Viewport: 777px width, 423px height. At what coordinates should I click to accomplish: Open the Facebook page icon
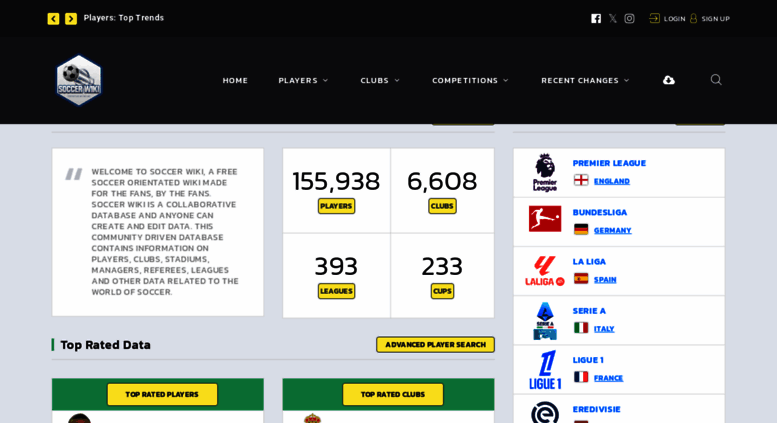click(596, 19)
